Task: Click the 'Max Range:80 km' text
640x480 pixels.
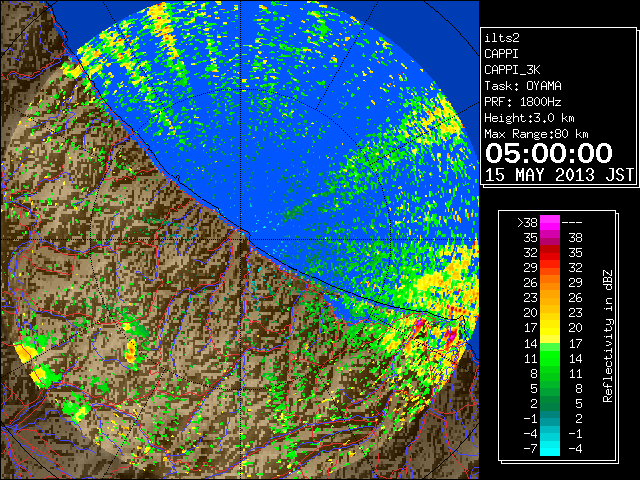Action: tap(536, 134)
